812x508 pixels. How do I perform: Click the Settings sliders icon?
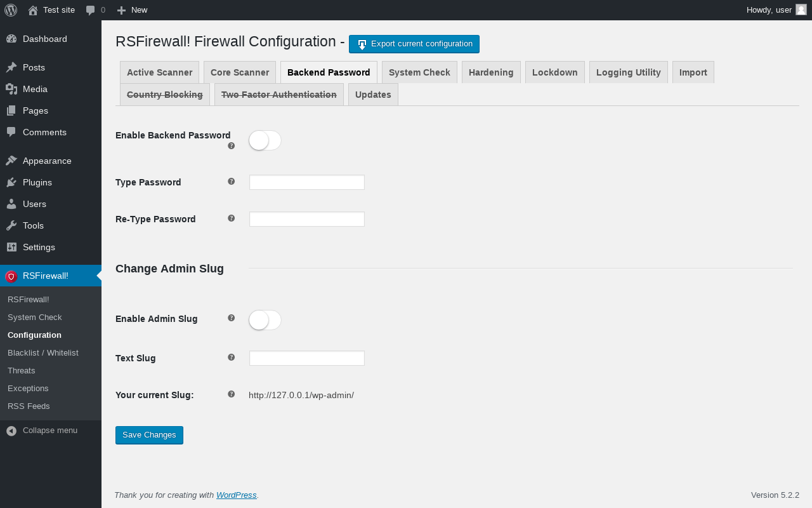click(x=11, y=247)
